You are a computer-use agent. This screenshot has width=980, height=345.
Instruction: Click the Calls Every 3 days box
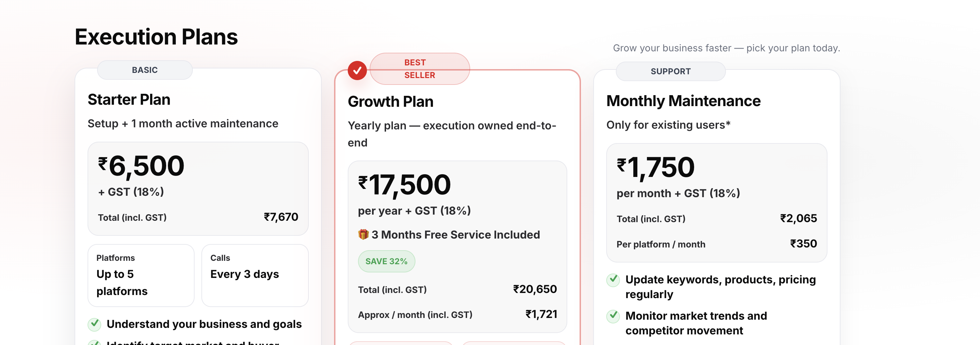pyautogui.click(x=254, y=275)
